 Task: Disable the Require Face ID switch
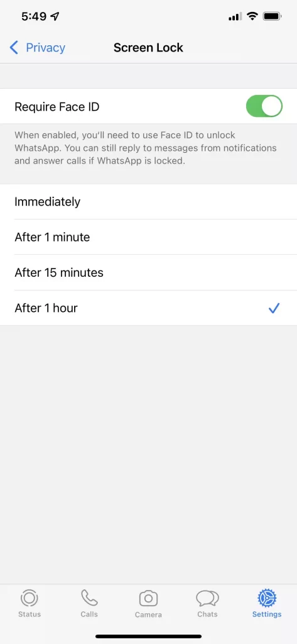[264, 106]
